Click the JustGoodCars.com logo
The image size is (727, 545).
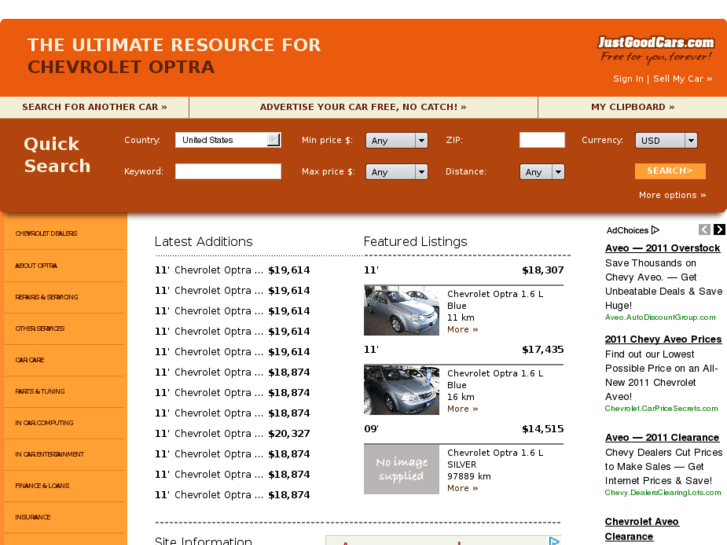click(x=656, y=48)
